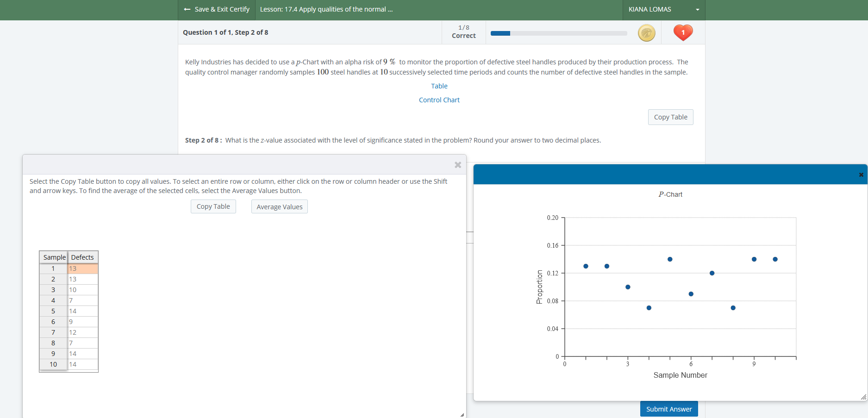The image size is (868, 418).
Task: Click the Copy Table button near the question
Action: tap(670, 117)
